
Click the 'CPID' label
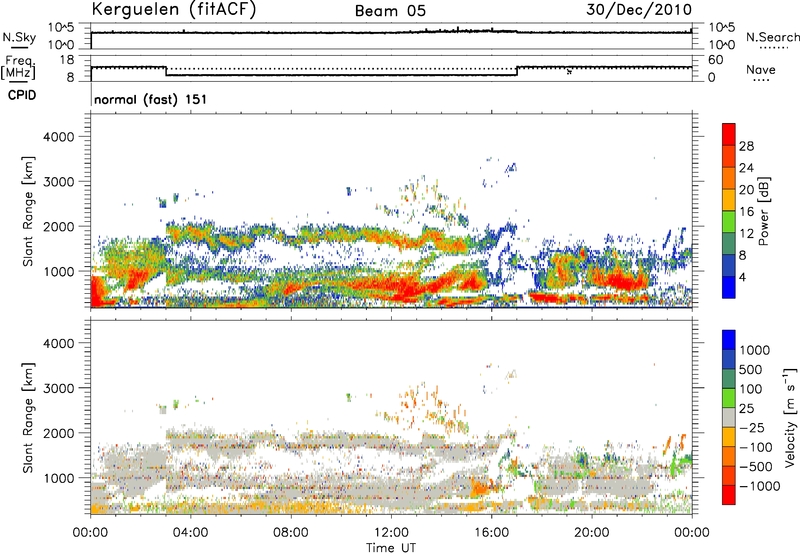tap(22, 95)
